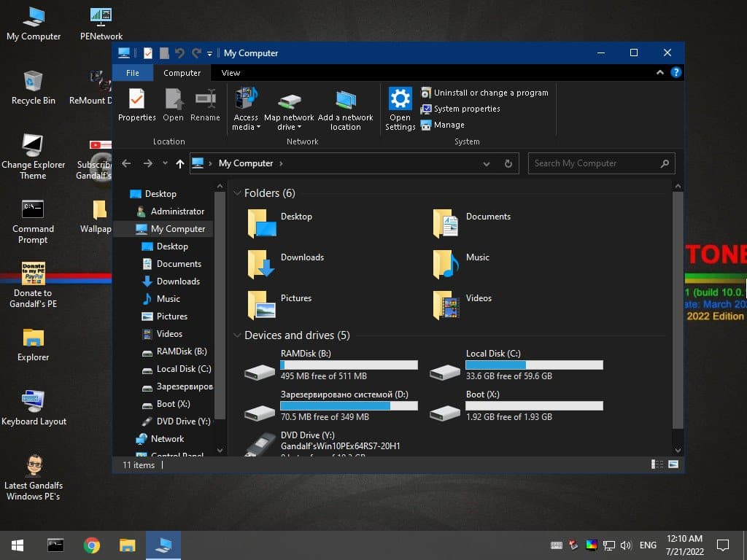Screen dimensions: 747x560
Task: Select the Local Disk (C:) drive
Action: click(516, 365)
